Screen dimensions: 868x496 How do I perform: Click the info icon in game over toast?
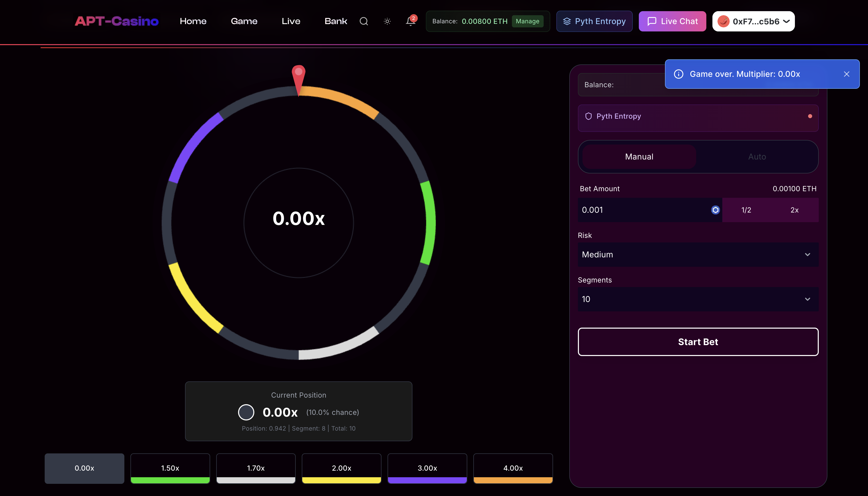(x=678, y=74)
